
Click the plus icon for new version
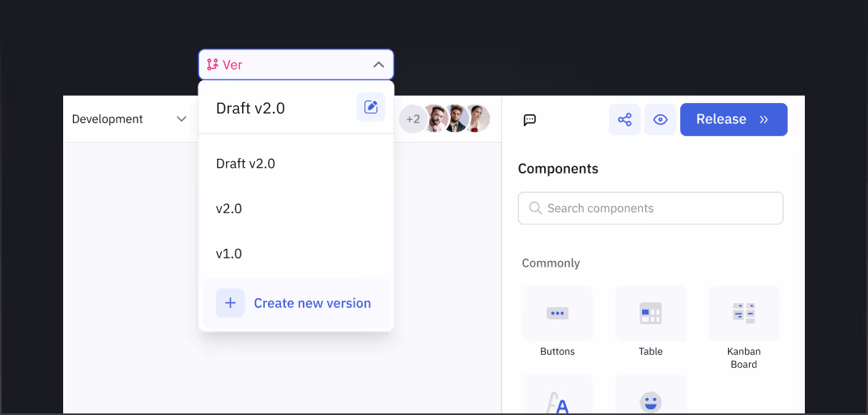pyautogui.click(x=230, y=303)
